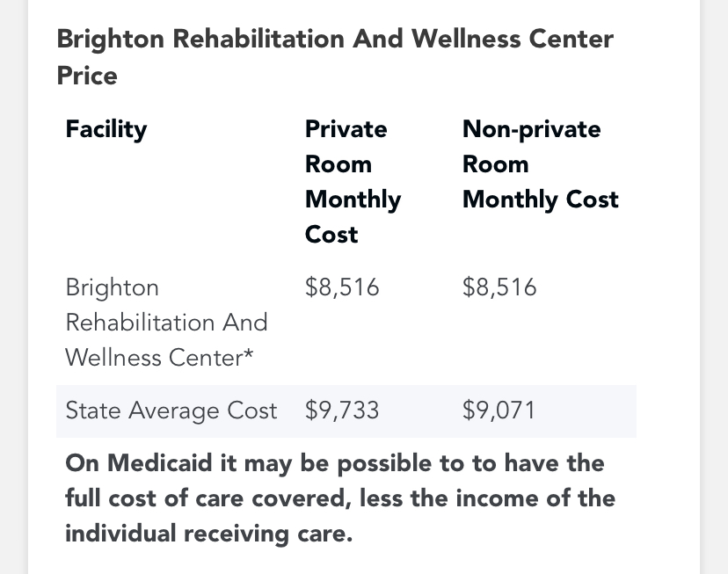Click 'Monthly Cost' in non-private header
The image size is (728, 574).
point(541,200)
